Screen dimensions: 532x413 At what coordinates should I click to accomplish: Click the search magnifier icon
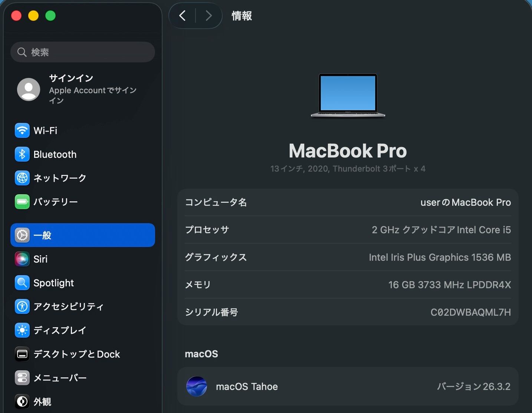[22, 52]
